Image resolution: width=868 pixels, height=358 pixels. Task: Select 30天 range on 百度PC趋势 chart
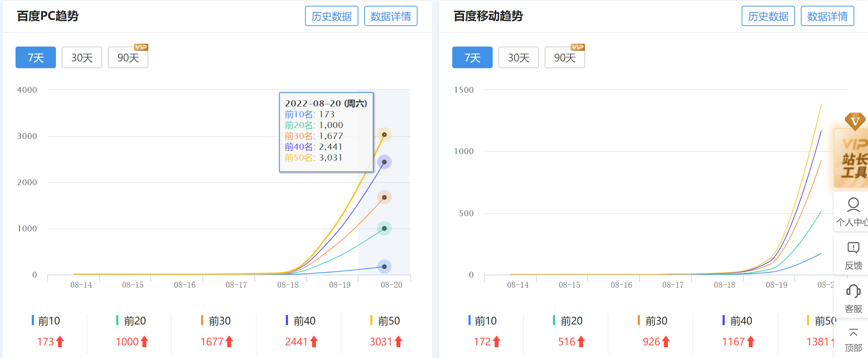pyautogui.click(x=82, y=57)
